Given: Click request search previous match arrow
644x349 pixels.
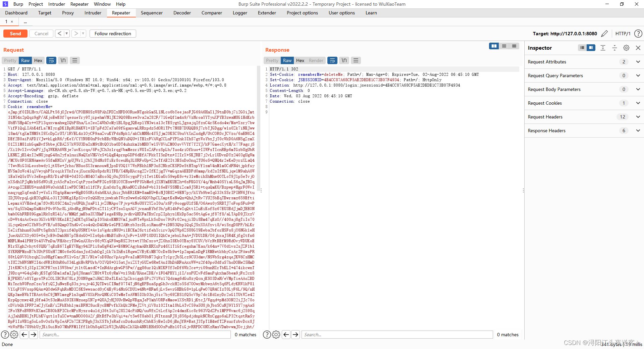Looking at the screenshot, I should pos(24,335).
